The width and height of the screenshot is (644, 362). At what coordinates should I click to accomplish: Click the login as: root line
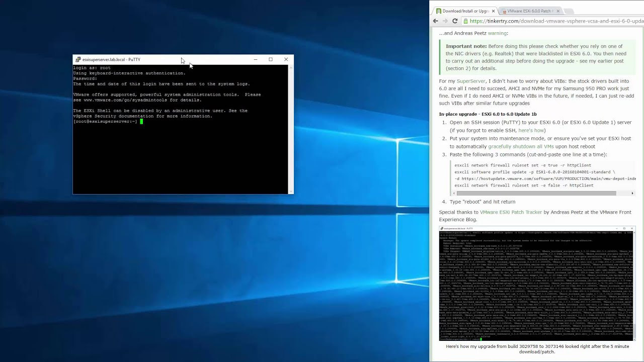coord(92,68)
